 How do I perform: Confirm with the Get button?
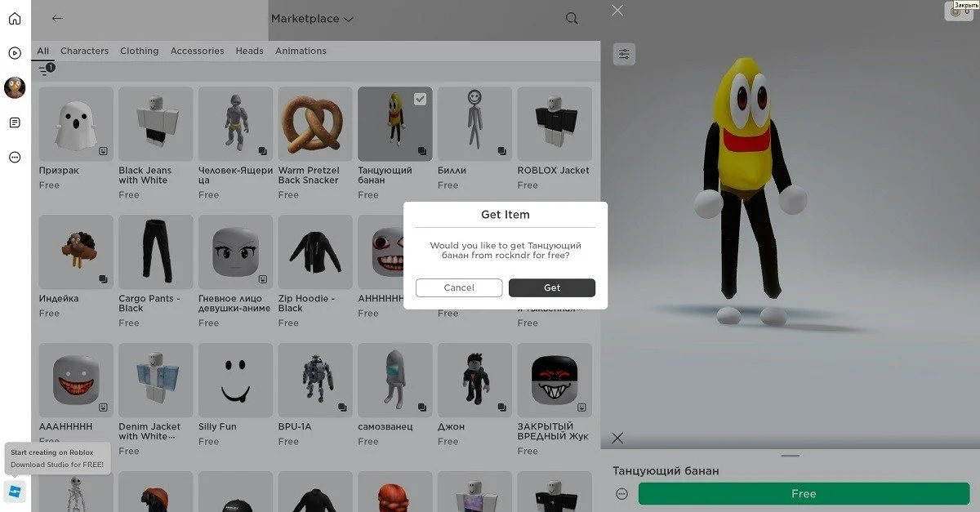click(x=552, y=287)
